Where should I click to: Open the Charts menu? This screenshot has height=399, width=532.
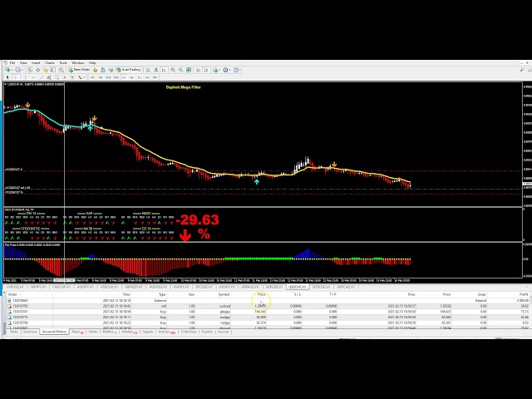[x=49, y=62]
